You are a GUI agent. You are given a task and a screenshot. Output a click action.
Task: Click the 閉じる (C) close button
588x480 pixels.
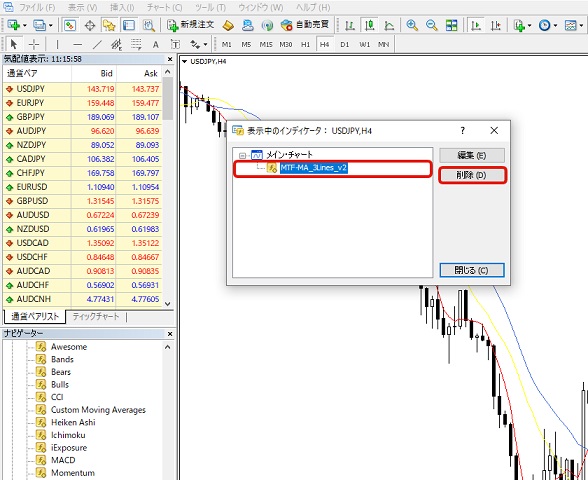pos(472,270)
